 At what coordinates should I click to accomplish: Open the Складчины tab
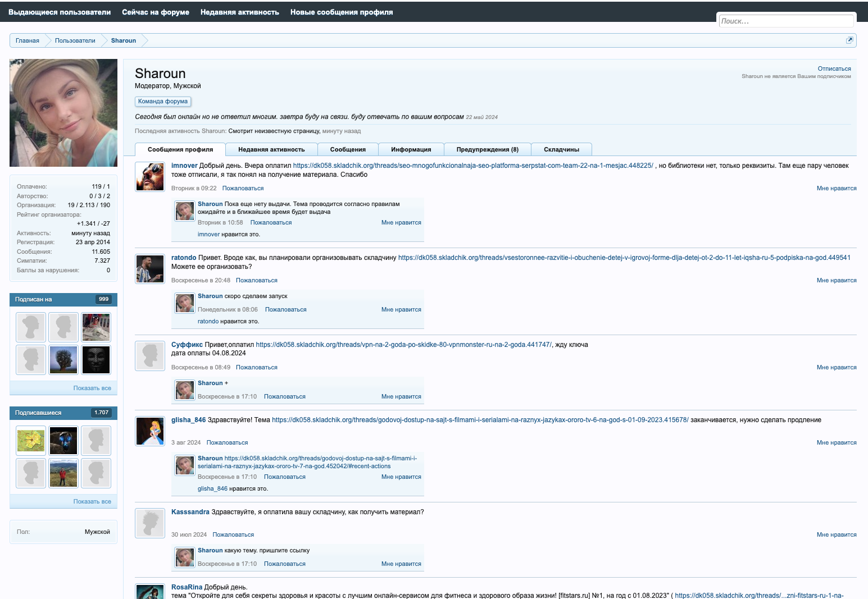pos(561,149)
